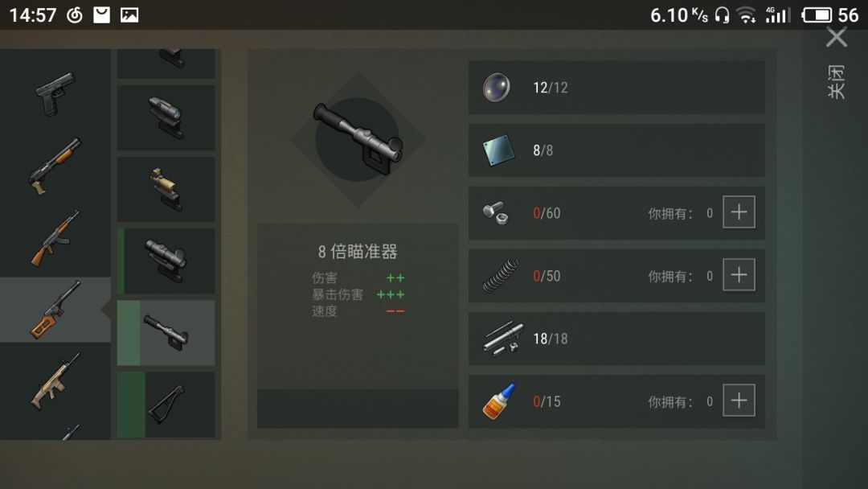
Task: Tap the glue bottle material icon
Action: pyautogui.click(x=499, y=401)
